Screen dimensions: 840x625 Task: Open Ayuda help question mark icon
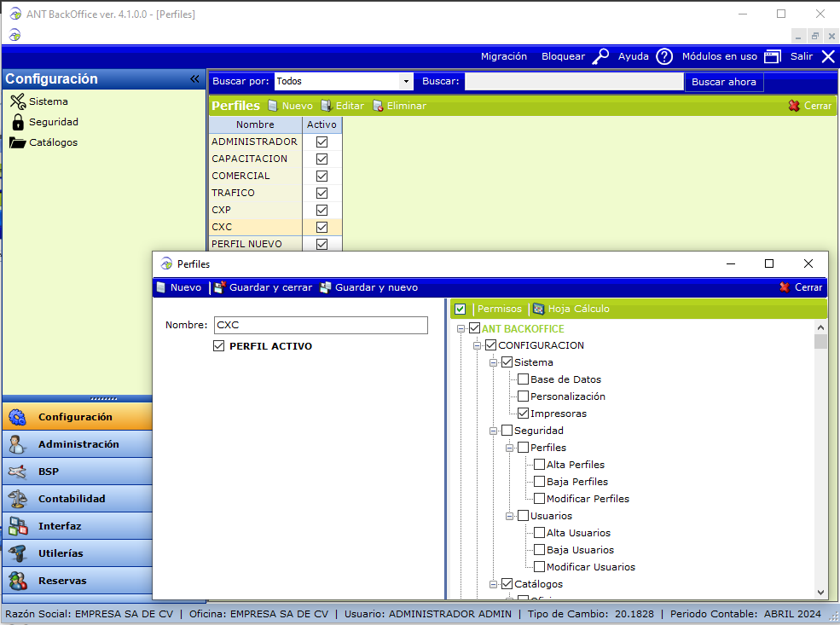[664, 56]
